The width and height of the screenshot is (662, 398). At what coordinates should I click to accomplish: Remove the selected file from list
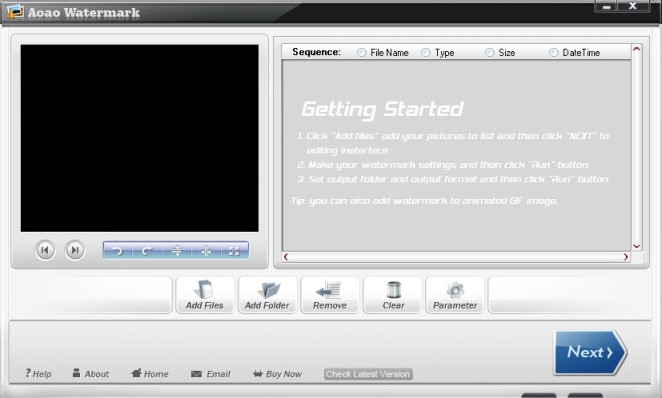[330, 295]
